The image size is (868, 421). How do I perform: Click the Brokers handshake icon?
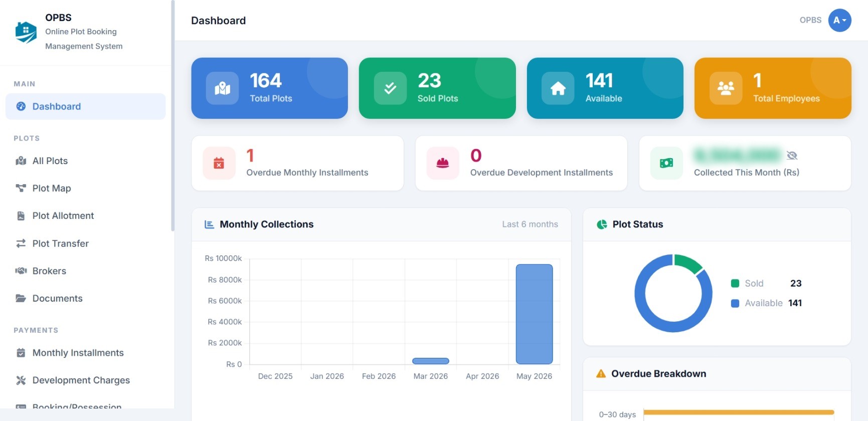pyautogui.click(x=21, y=271)
